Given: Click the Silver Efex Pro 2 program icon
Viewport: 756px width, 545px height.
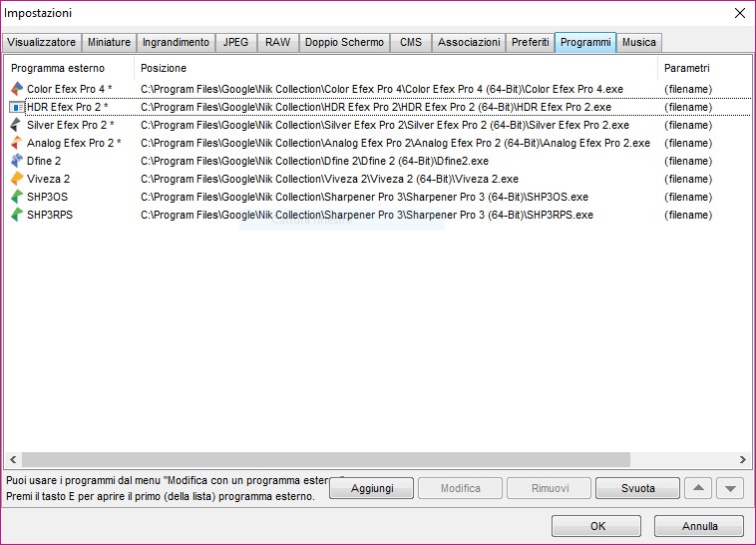Looking at the screenshot, I should coord(17,125).
